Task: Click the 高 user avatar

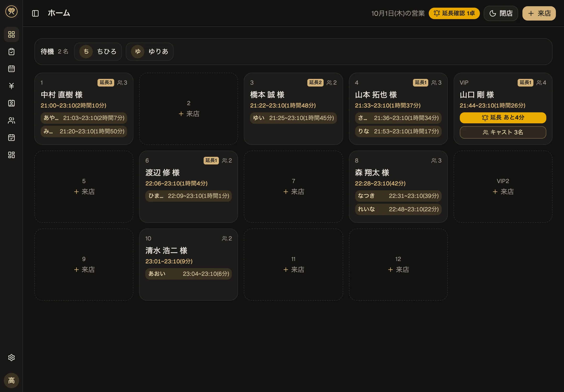Action: (x=11, y=381)
